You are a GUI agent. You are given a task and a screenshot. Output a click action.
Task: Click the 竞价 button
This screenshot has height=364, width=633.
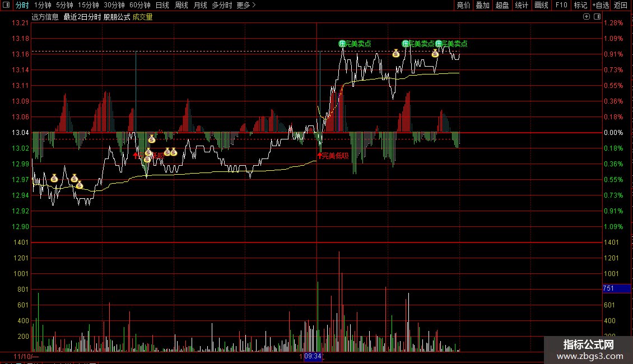click(463, 5)
